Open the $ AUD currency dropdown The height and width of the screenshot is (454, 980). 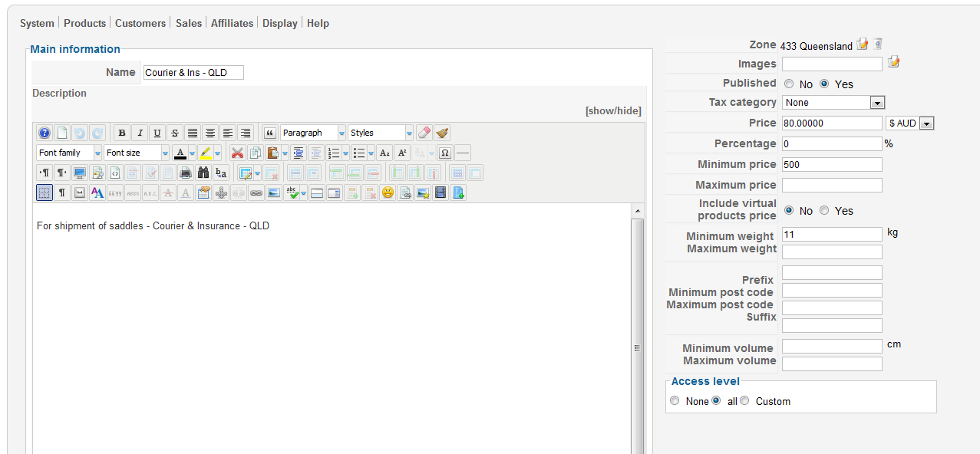coord(910,123)
